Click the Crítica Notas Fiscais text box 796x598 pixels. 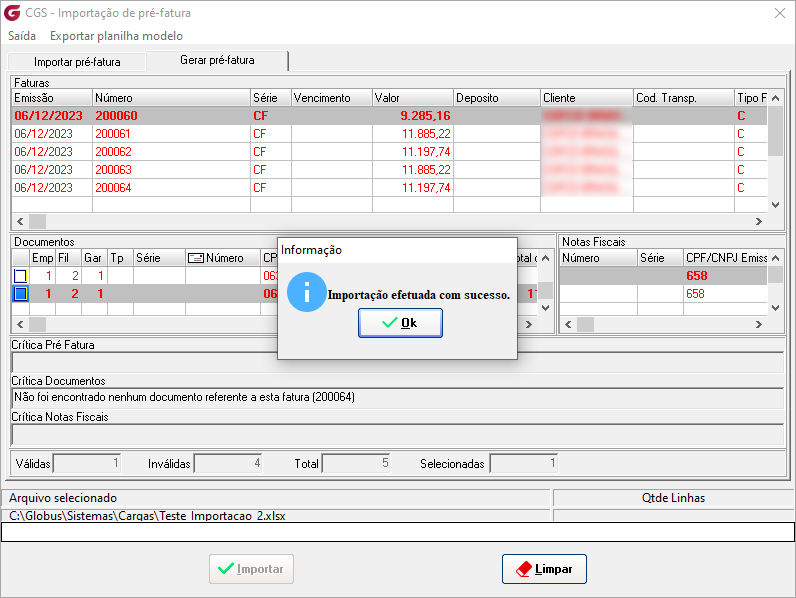(x=397, y=435)
